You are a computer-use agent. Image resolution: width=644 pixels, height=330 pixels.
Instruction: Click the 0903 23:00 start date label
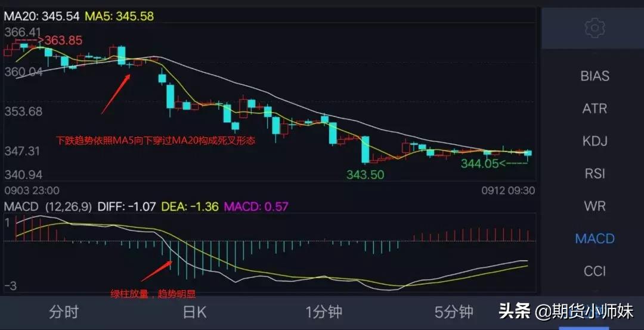tap(32, 191)
